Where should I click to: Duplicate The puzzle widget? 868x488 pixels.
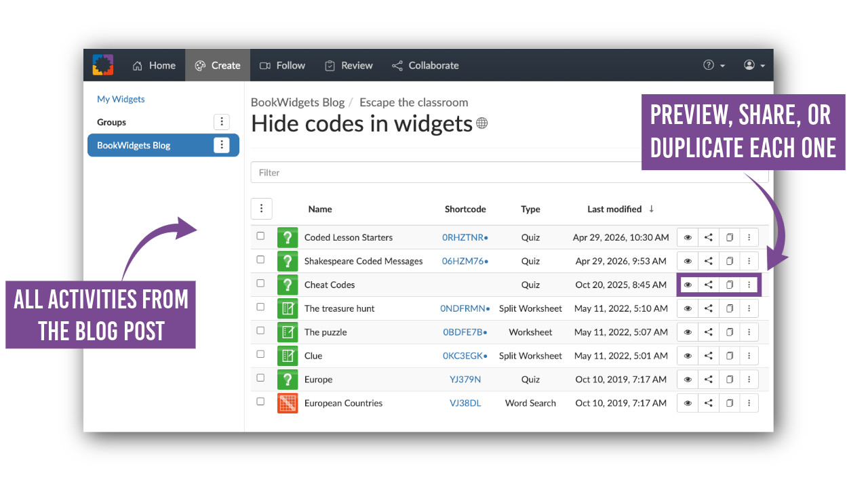[x=729, y=332]
